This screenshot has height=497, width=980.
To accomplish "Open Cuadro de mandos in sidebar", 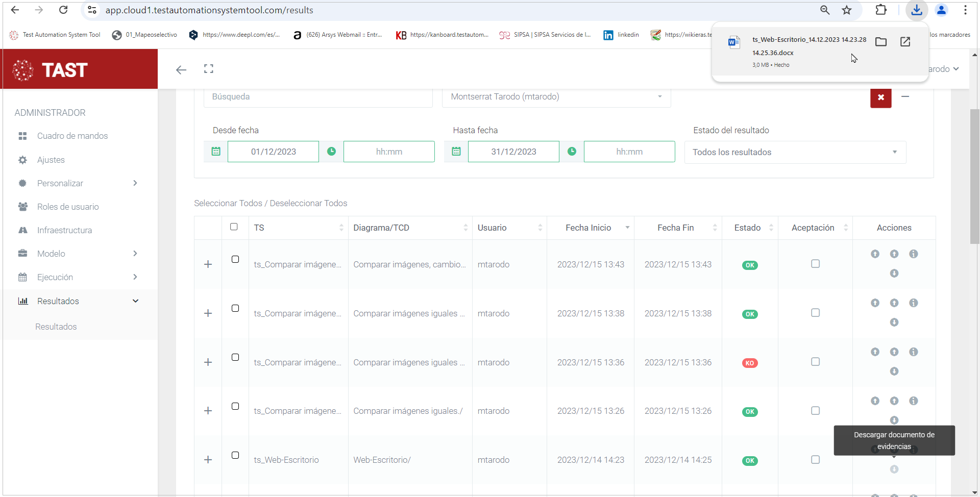I will tap(72, 136).
